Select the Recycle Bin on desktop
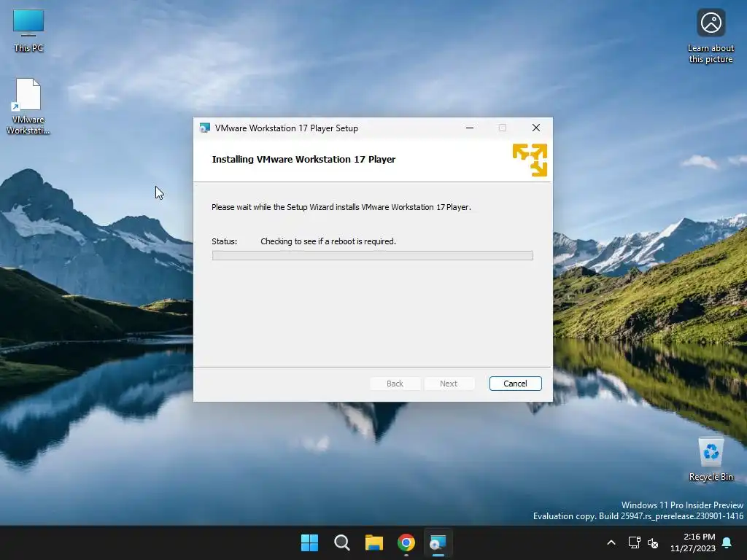747x560 pixels. 711,459
